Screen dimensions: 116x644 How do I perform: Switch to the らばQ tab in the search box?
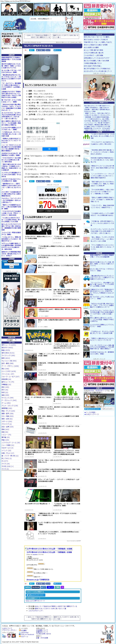[5, 261]
